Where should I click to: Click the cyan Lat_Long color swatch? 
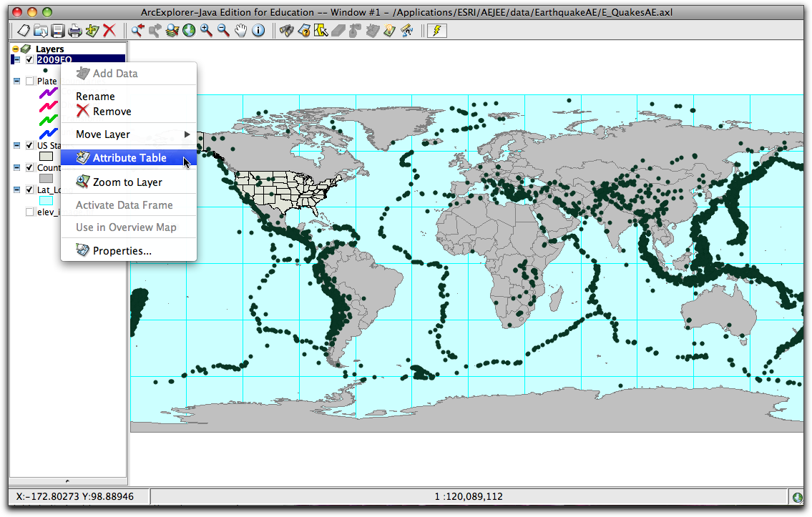(46, 200)
